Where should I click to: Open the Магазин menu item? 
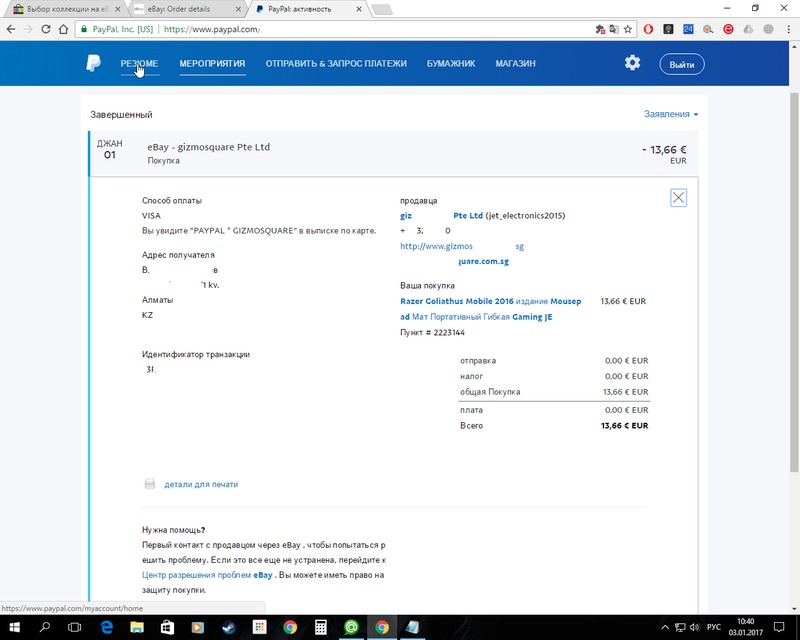(x=515, y=63)
